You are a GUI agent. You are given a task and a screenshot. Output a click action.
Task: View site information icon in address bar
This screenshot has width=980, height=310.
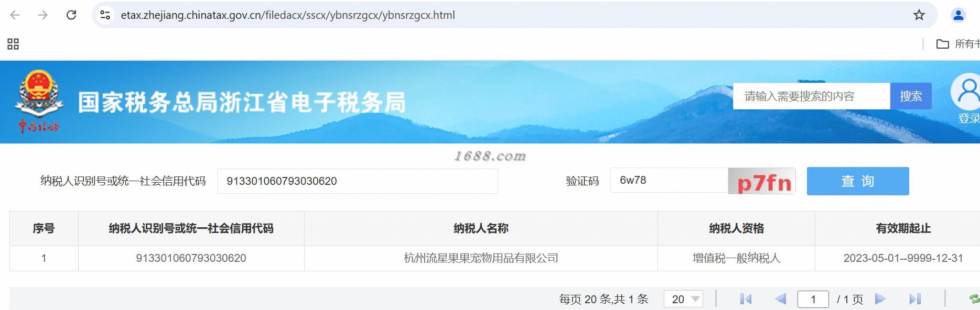[x=105, y=15]
